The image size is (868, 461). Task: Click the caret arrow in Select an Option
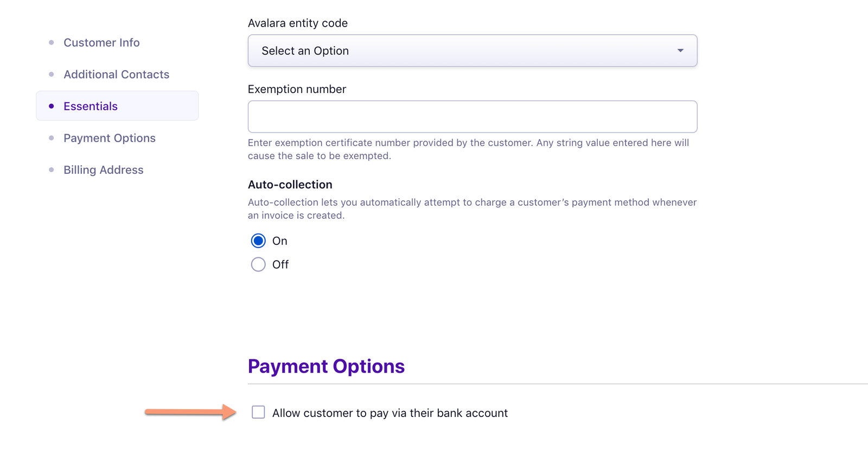[x=680, y=50]
